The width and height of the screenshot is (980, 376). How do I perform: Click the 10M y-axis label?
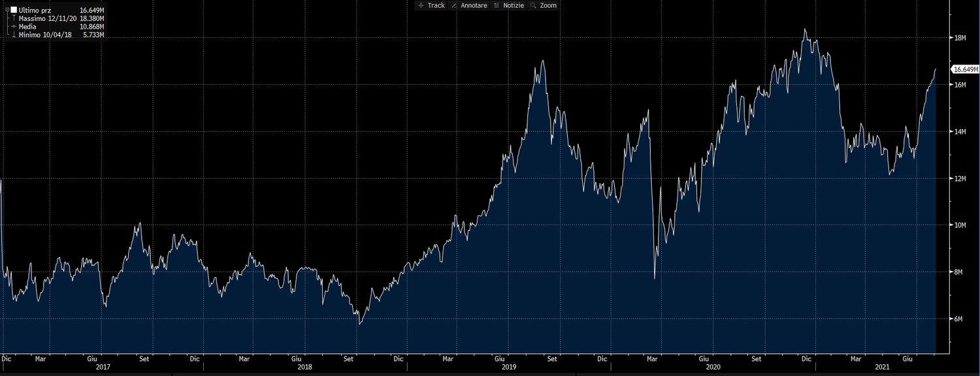click(960, 225)
